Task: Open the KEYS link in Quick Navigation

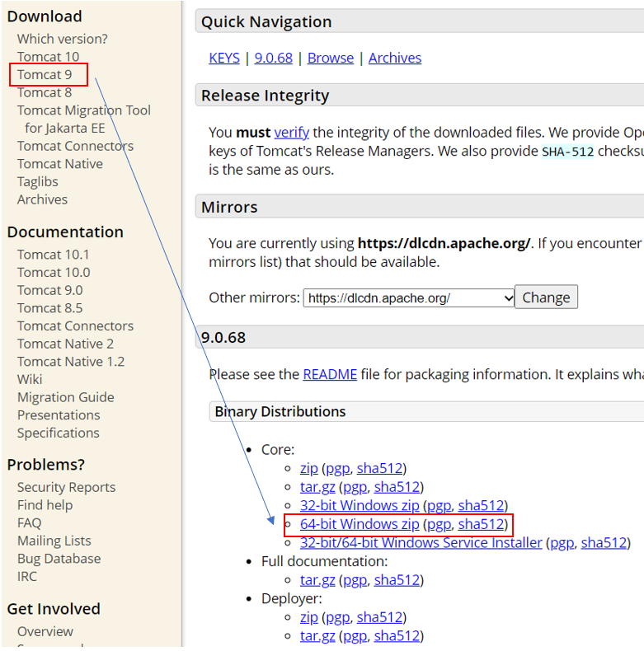Action: tap(224, 59)
